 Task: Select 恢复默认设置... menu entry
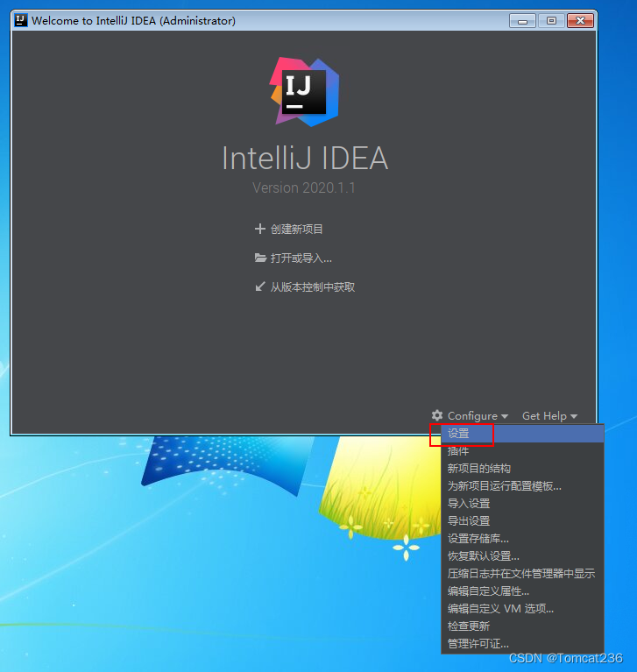click(522, 556)
